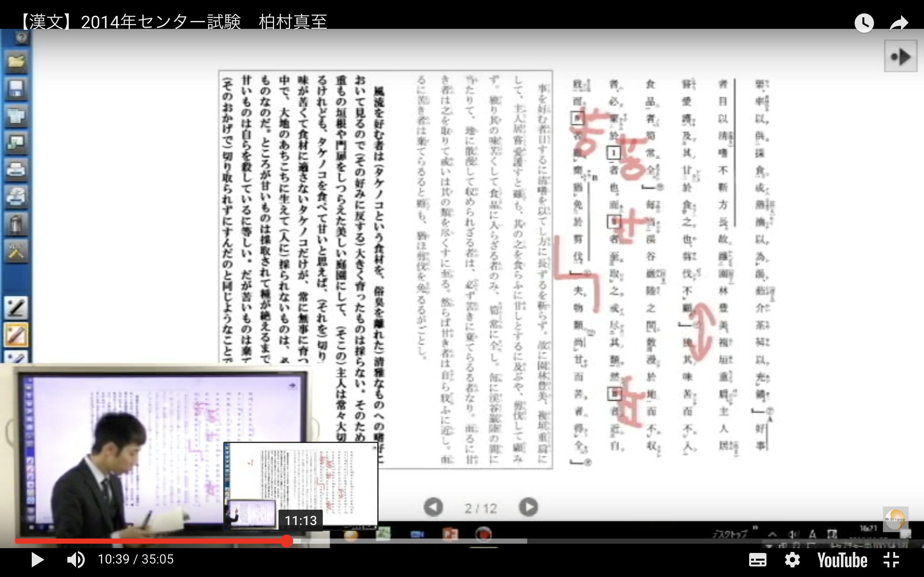Image resolution: width=924 pixels, height=577 pixels.
Task: Click the Share arrow icon
Action: 898,23
